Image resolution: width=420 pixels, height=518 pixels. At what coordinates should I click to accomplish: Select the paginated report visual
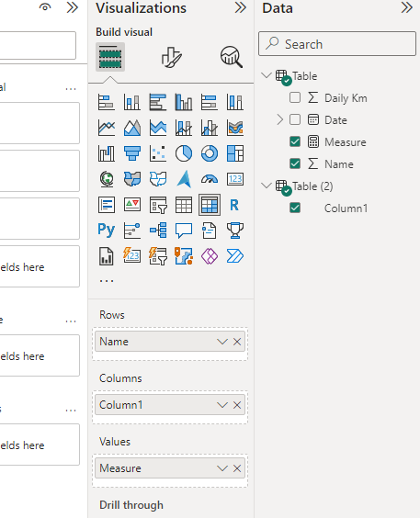click(x=107, y=256)
